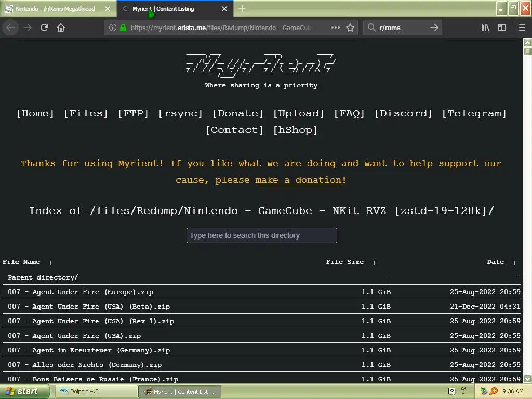
Task: Open the Parent directory/ link
Action: coord(43,277)
